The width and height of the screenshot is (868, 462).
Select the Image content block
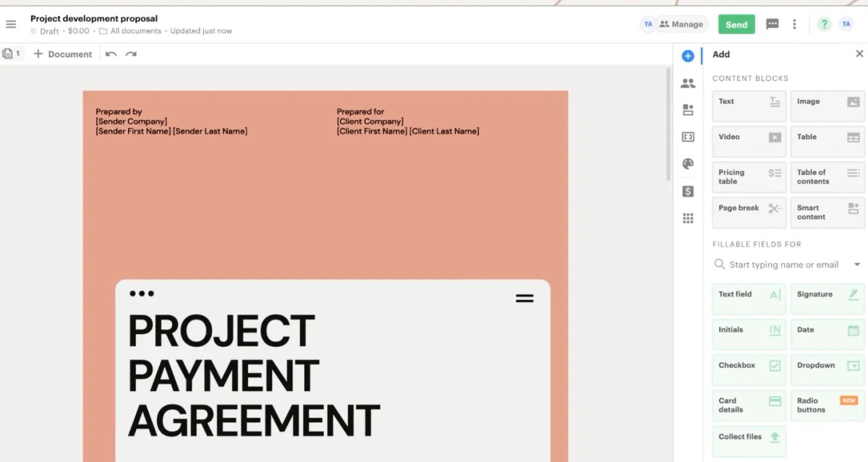[827, 106]
